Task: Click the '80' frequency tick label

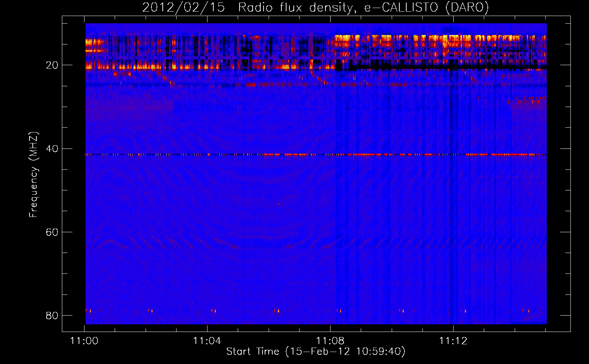Action: (52, 315)
